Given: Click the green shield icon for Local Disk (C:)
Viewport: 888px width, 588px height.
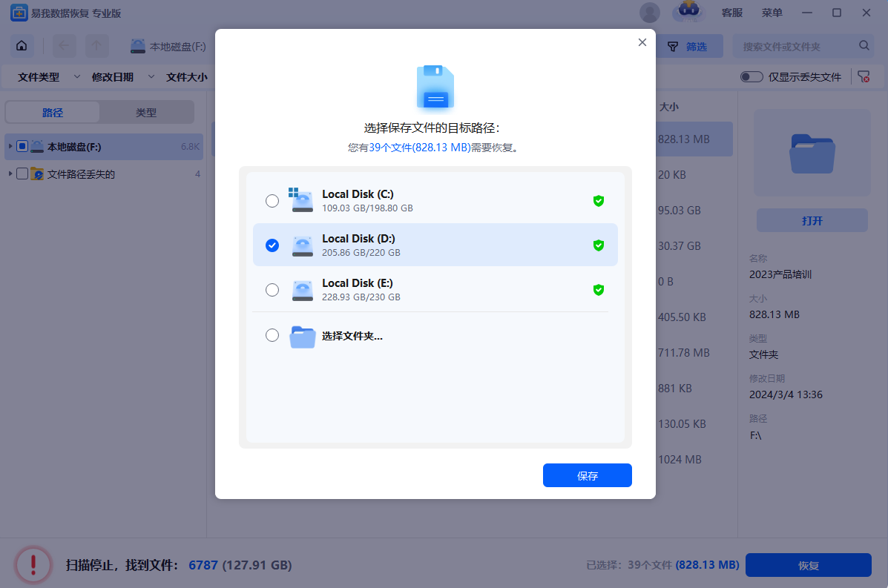Looking at the screenshot, I should [598, 201].
